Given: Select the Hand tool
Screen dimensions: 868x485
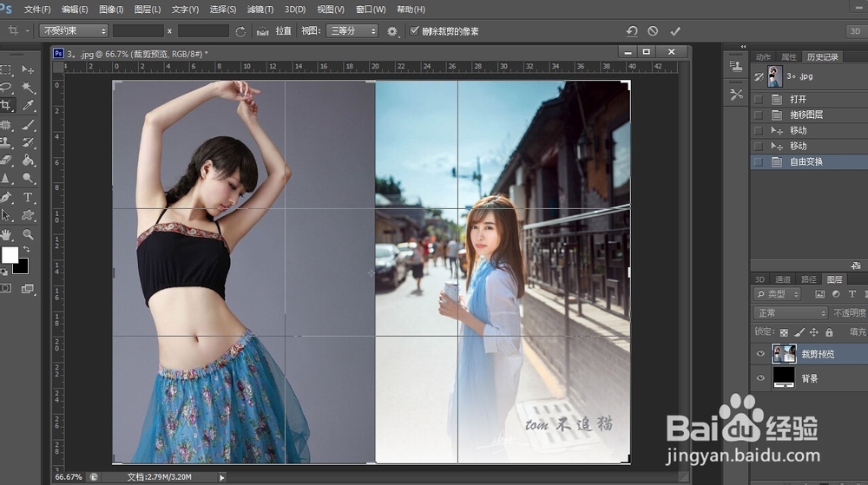Looking at the screenshot, I should coord(5,234).
